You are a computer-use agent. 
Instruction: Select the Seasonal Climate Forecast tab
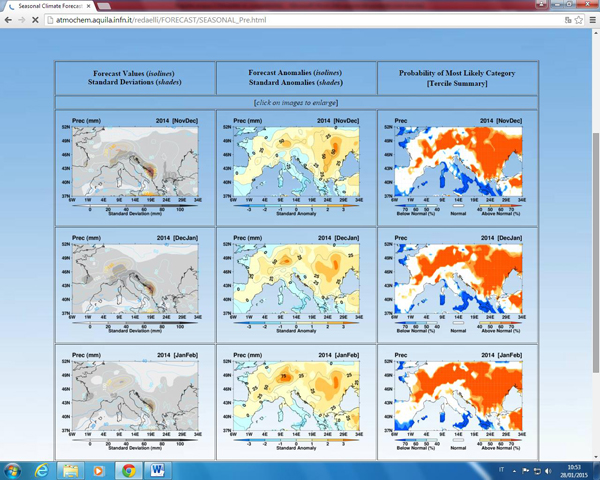(50, 6)
